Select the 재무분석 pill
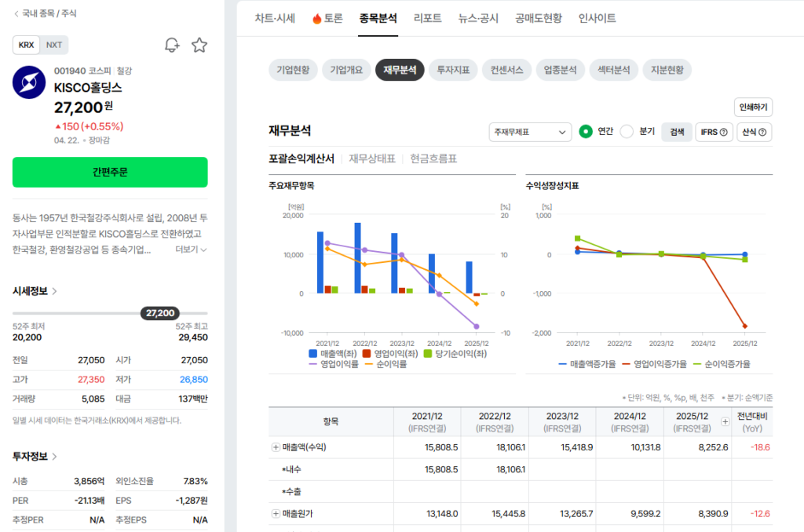 [400, 70]
